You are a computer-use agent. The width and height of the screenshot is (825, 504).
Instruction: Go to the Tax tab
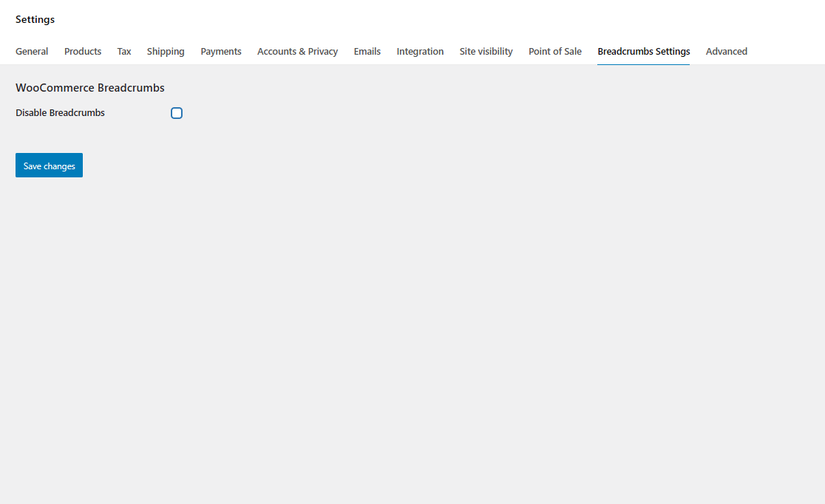pos(124,52)
